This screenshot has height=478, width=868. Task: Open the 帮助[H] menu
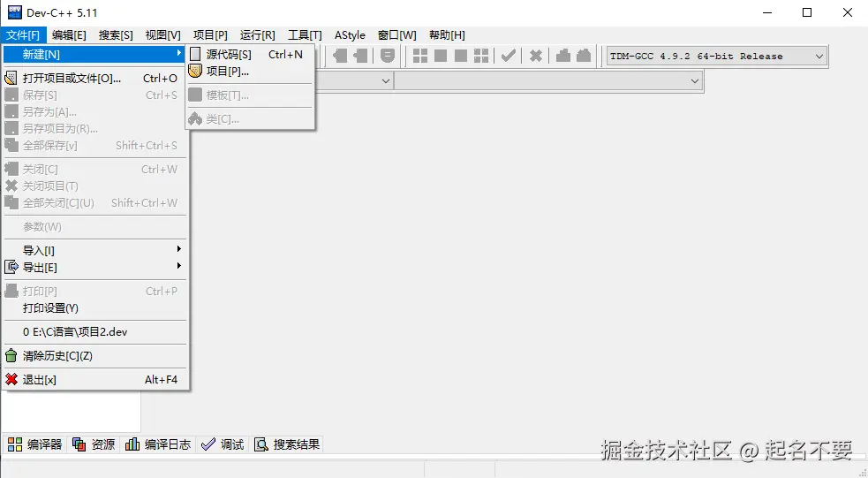(447, 34)
